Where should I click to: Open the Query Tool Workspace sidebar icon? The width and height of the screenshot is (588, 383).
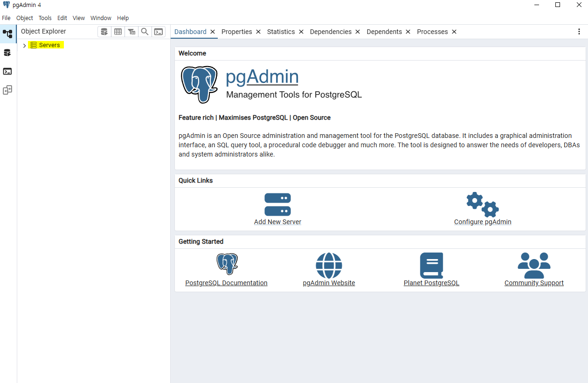point(7,53)
